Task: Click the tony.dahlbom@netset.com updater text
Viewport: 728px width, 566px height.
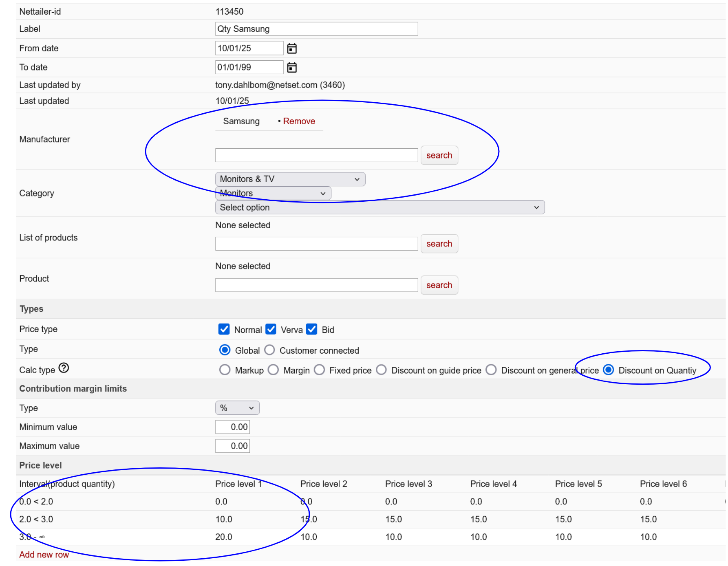Action: click(x=280, y=85)
